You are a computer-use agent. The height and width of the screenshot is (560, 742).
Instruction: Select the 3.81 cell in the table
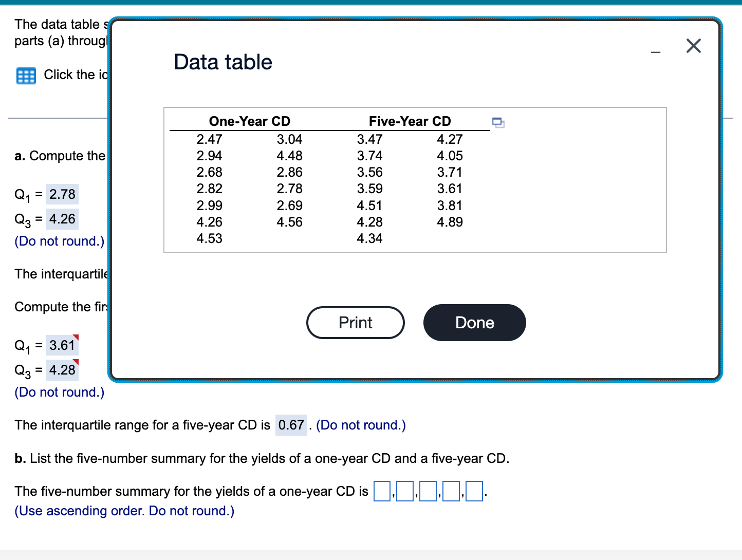pos(450,206)
